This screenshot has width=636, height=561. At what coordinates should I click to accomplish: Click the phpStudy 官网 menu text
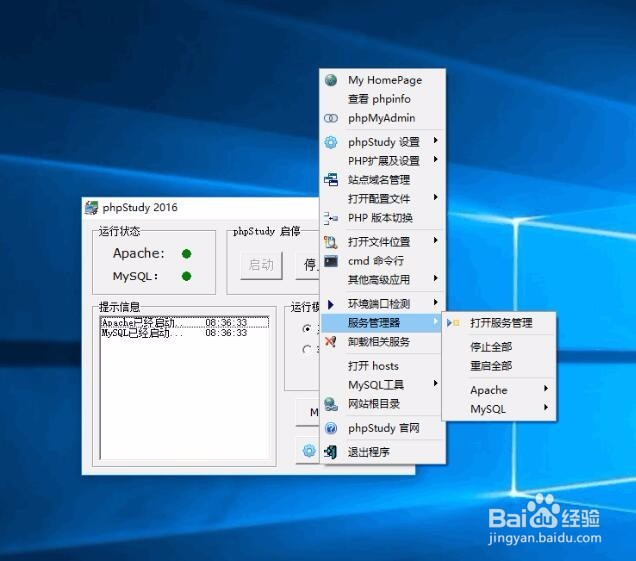(384, 428)
